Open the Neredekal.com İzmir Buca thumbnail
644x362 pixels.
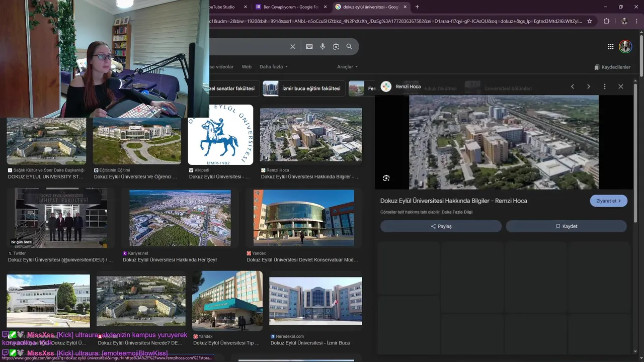pyautogui.click(x=315, y=301)
